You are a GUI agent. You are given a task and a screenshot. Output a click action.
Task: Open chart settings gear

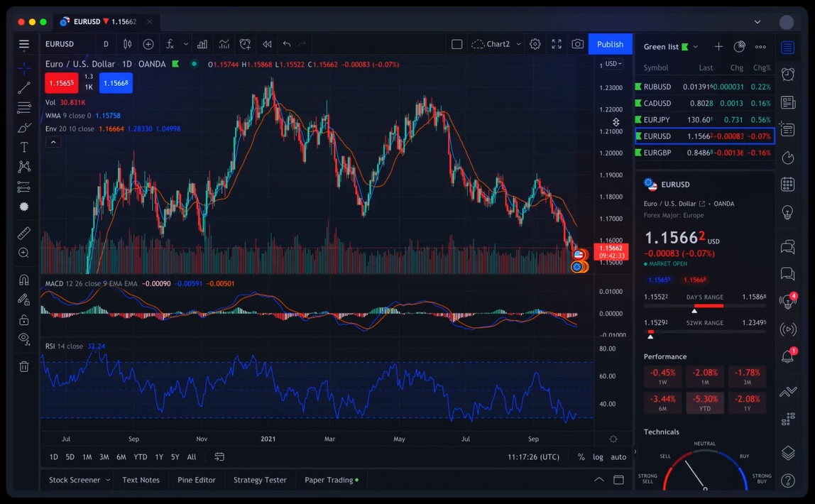pos(535,44)
